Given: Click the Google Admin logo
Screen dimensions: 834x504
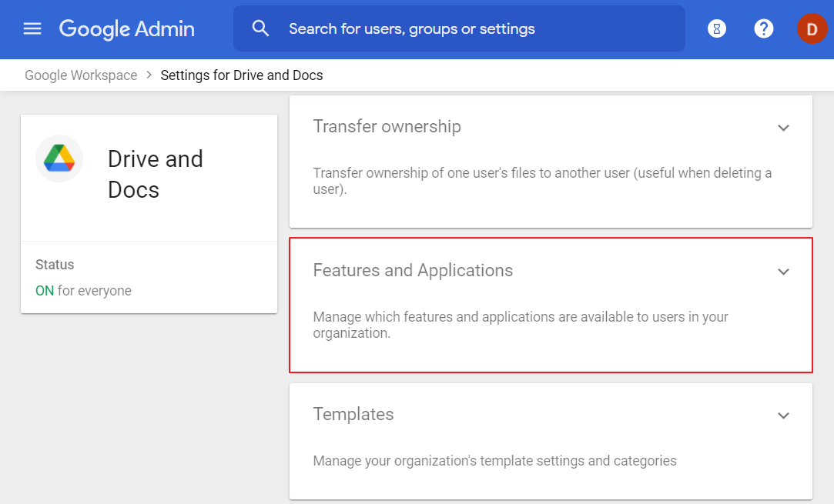Looking at the screenshot, I should pos(127,29).
